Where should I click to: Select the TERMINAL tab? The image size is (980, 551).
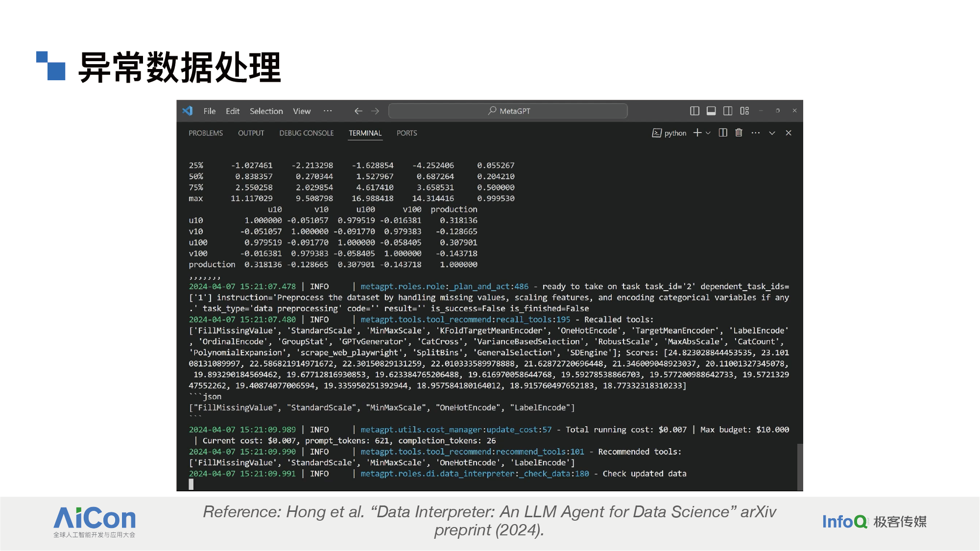point(365,133)
